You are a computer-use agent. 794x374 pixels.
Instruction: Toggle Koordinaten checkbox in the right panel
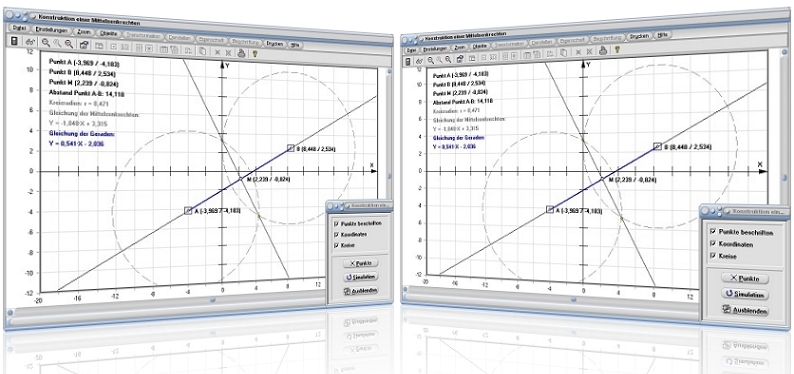tap(713, 244)
